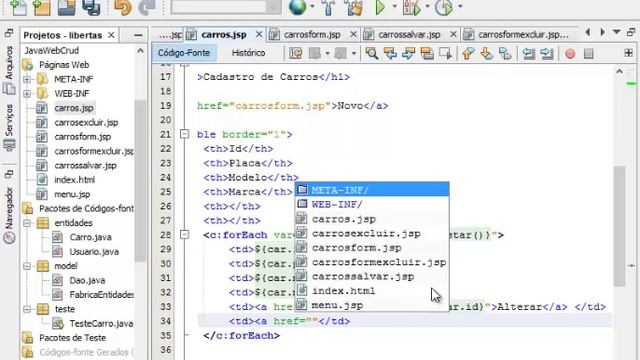Screen dimensions: 640x360
Task: Start macro recording red circle
Action: pyautogui.click(x=570, y=53)
